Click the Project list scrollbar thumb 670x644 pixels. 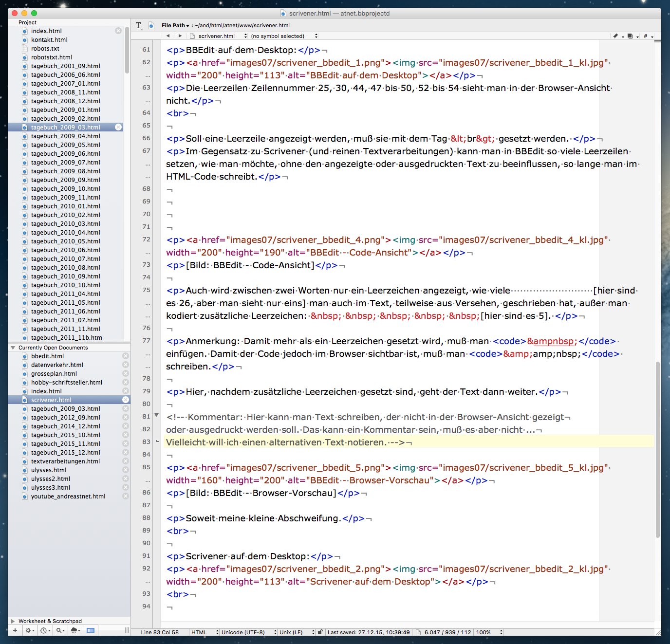click(x=127, y=50)
